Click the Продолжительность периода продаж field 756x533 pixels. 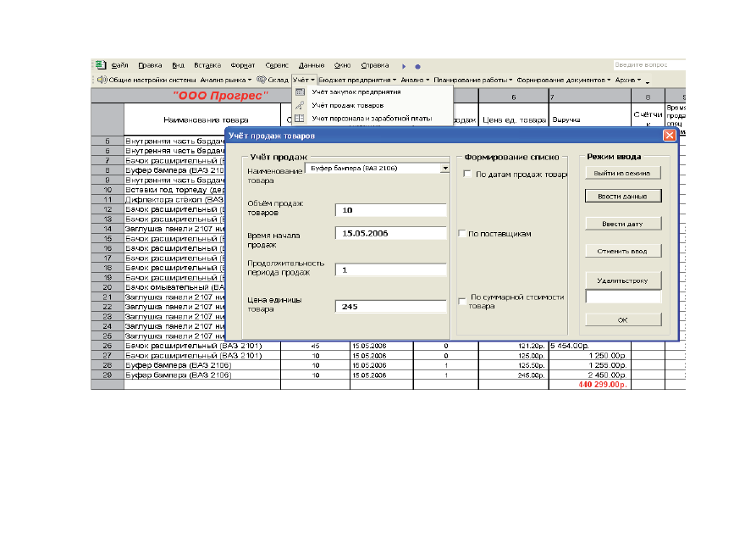pyautogui.click(x=391, y=269)
